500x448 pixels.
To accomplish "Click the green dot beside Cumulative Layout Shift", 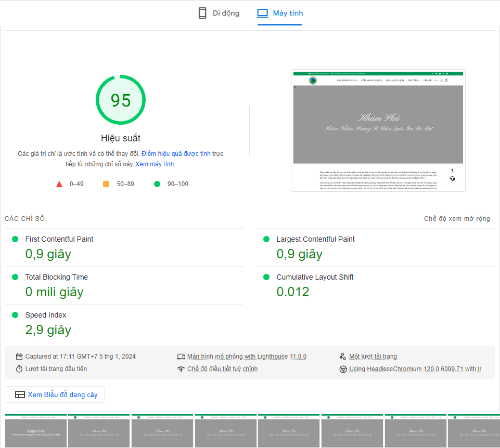I will click(266, 277).
